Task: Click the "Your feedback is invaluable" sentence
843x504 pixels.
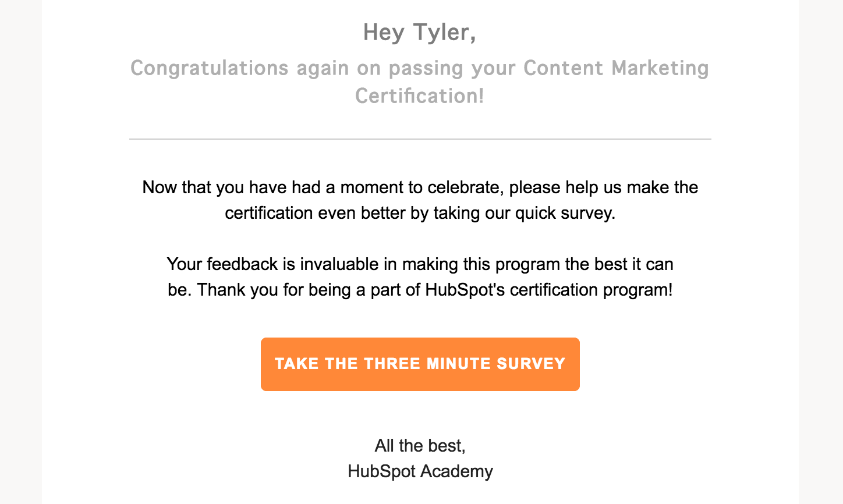Action: click(x=420, y=264)
